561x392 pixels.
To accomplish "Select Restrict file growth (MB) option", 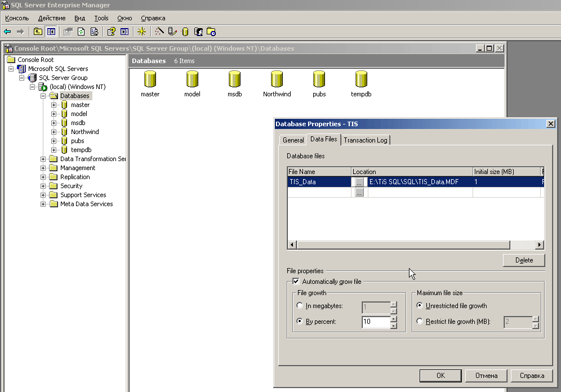I will coord(420,322).
